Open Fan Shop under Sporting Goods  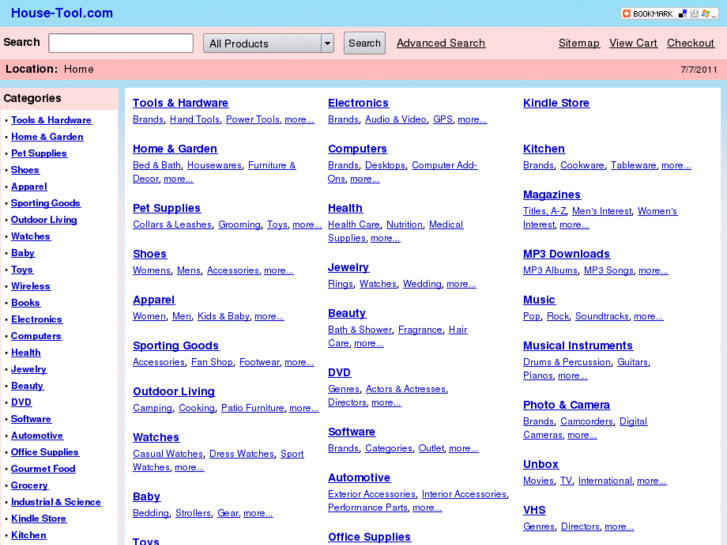tap(212, 362)
